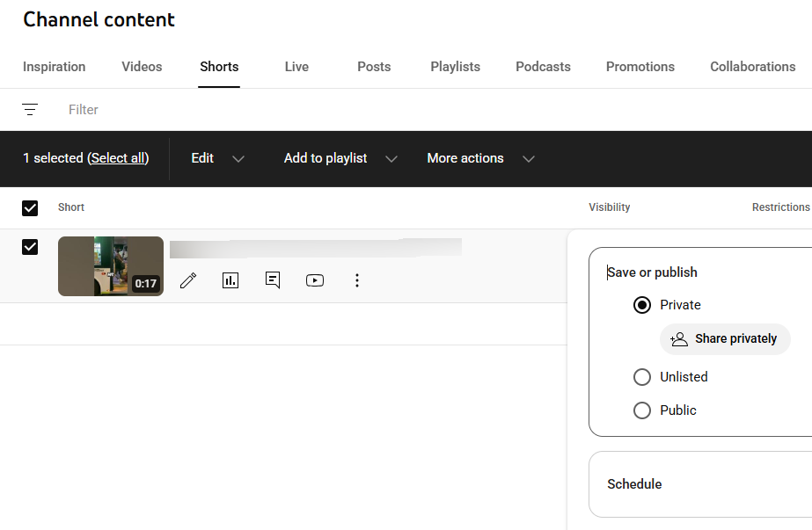The width and height of the screenshot is (812, 530).
Task: Expand the Schedule section
Action: (x=634, y=484)
